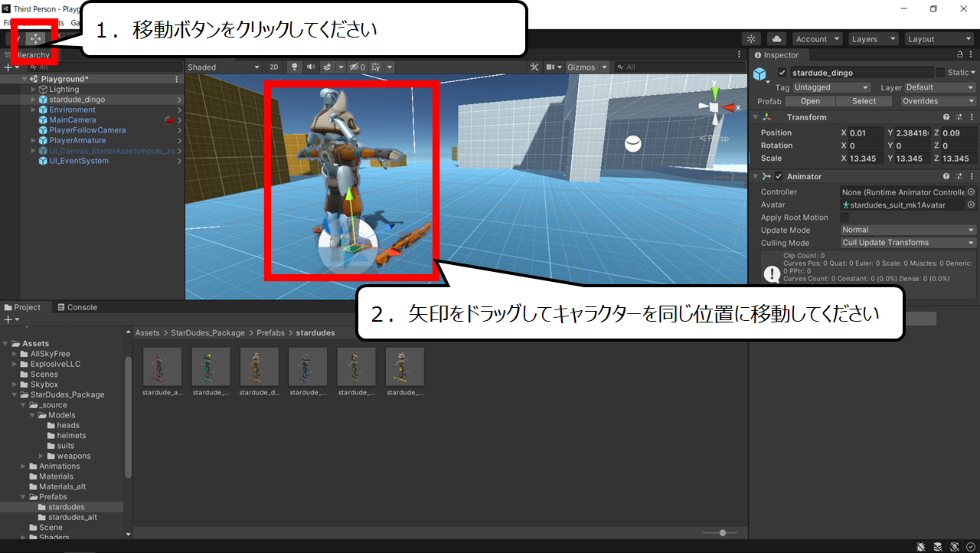The image size is (980, 553).
Task: Open the Collab sun icon button
Action: tap(751, 39)
